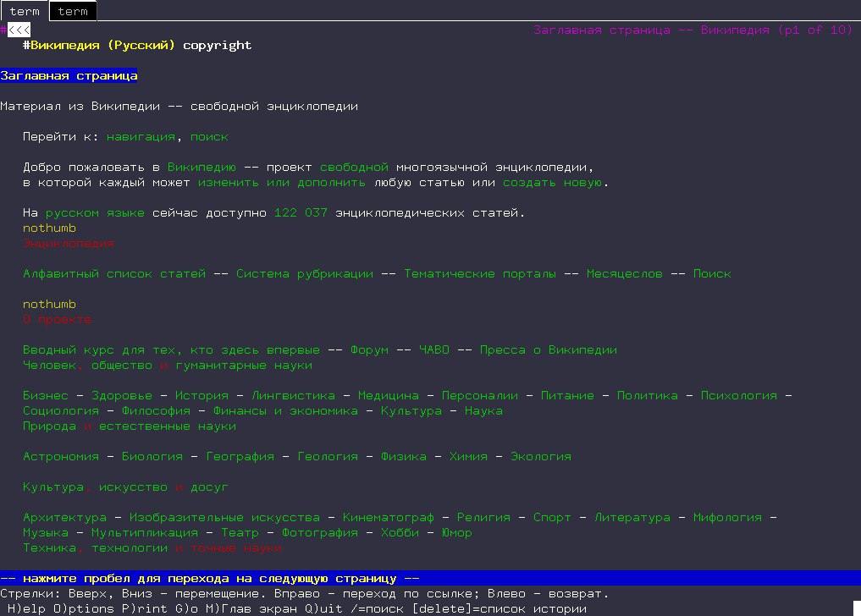The width and height of the screenshot is (861, 616).
Task: Open the создать новую link
Action: point(552,182)
